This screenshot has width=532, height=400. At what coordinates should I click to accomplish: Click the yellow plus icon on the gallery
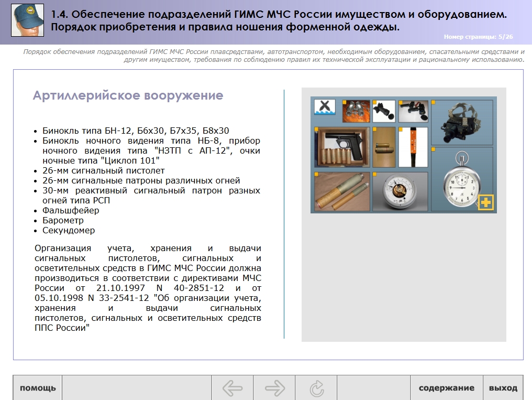coord(486,203)
